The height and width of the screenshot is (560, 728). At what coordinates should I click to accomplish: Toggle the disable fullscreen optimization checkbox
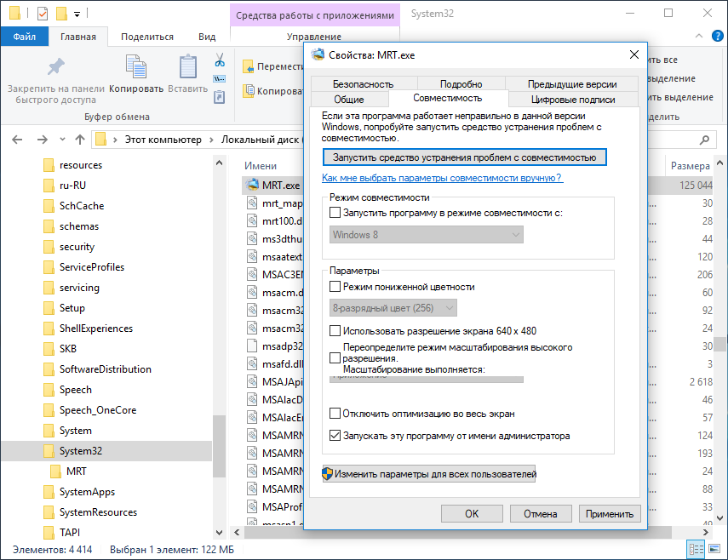click(x=335, y=413)
